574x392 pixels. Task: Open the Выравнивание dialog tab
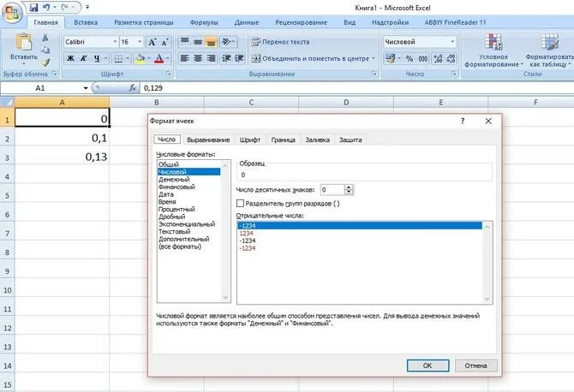[x=208, y=140]
